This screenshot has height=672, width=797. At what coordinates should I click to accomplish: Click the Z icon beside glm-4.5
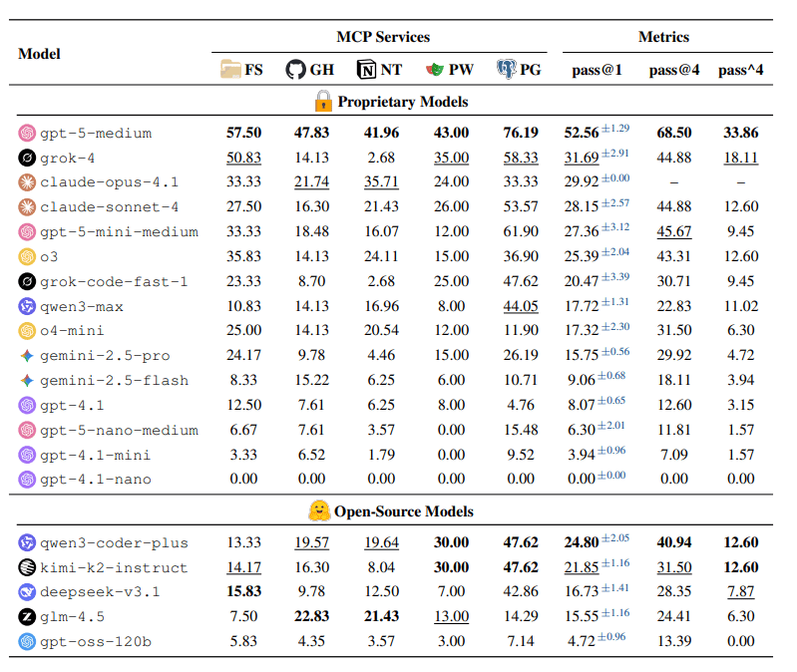[27, 616]
